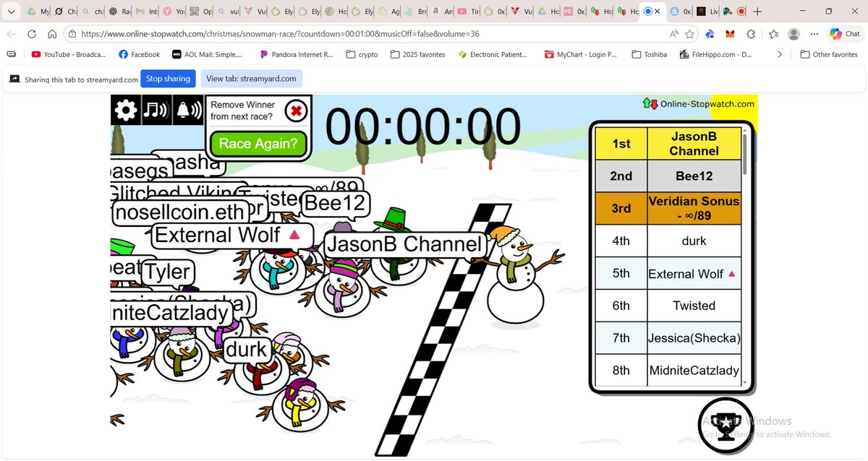View site information lock icon
Screen dimensions: 868x461
point(72,34)
